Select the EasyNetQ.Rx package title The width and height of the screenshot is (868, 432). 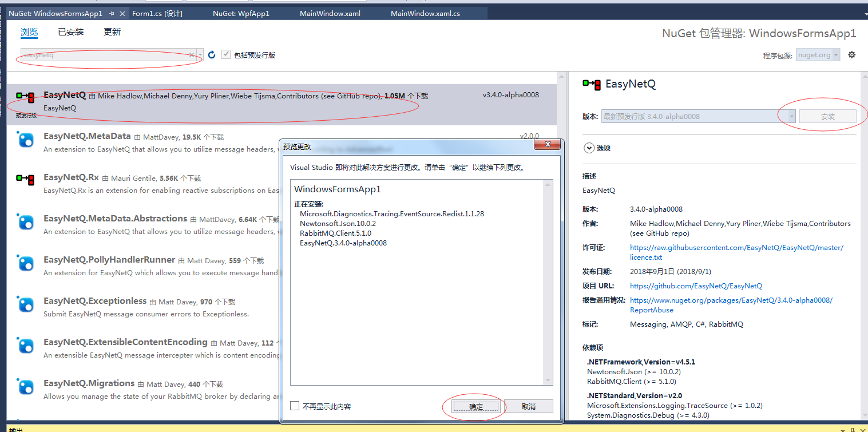coord(72,177)
